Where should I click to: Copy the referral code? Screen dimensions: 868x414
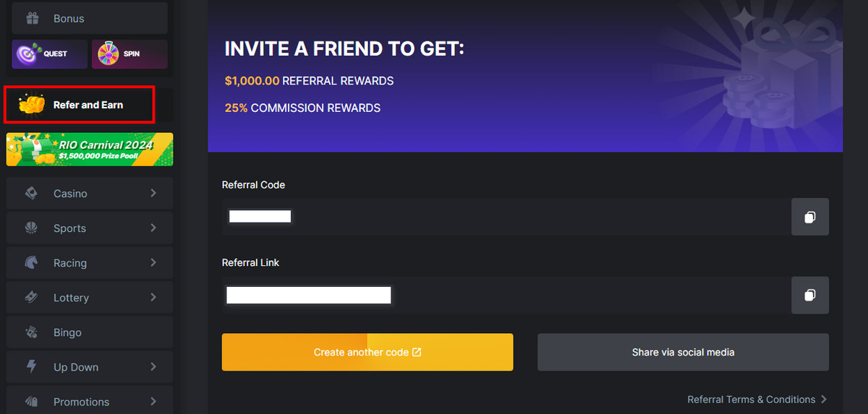[810, 217]
